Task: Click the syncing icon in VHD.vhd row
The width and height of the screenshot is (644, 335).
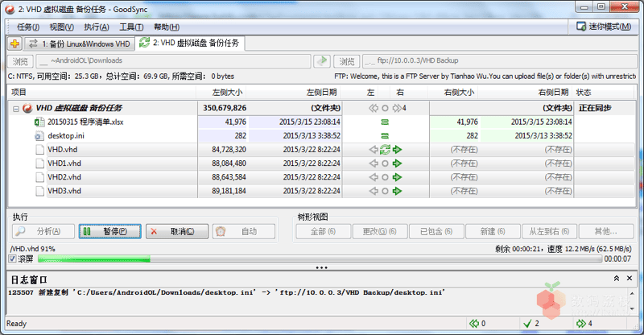Action: click(385, 150)
